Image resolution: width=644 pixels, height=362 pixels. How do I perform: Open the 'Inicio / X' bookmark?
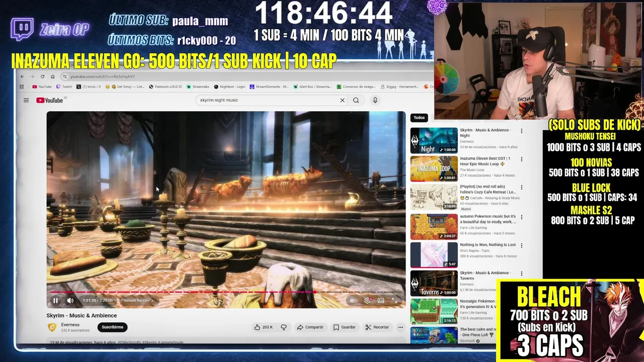click(x=89, y=86)
